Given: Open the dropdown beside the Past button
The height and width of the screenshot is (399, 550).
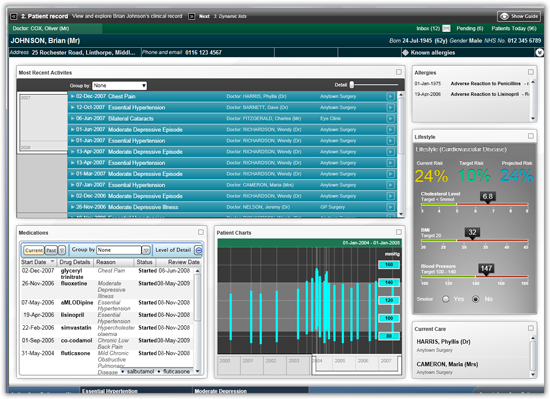Looking at the screenshot, I should pos(62,250).
